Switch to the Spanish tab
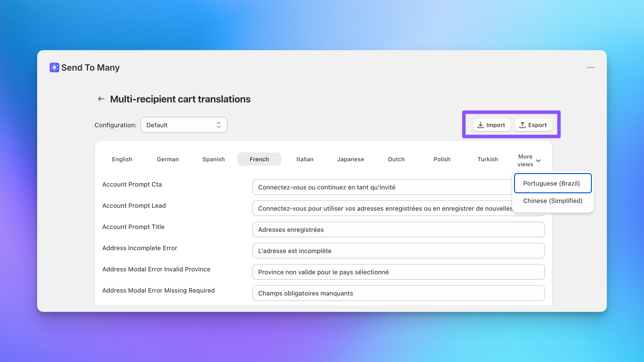 [x=213, y=159]
